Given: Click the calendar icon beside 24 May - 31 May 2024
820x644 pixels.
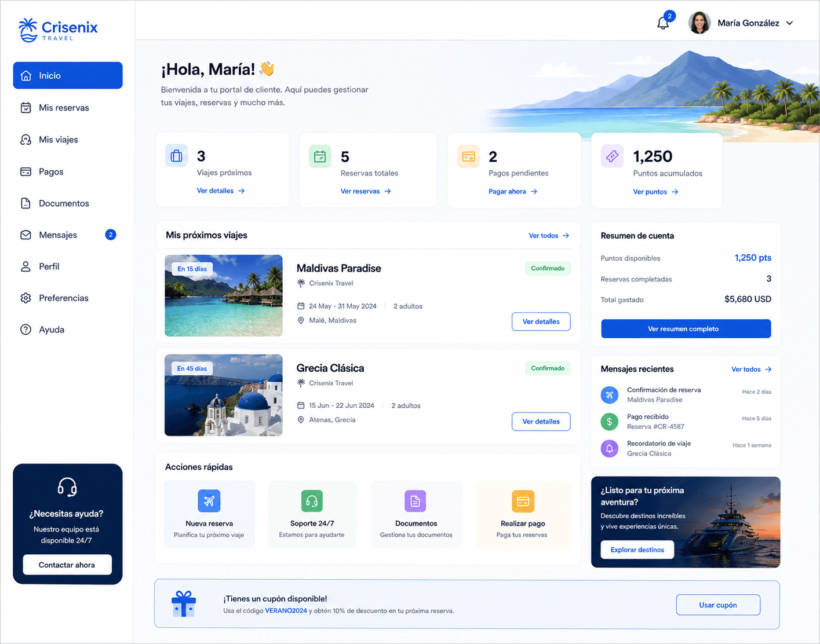Looking at the screenshot, I should click(301, 306).
